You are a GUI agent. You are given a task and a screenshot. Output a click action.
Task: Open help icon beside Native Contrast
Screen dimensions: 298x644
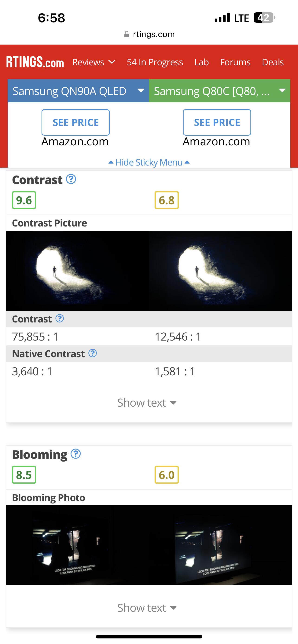point(93,353)
